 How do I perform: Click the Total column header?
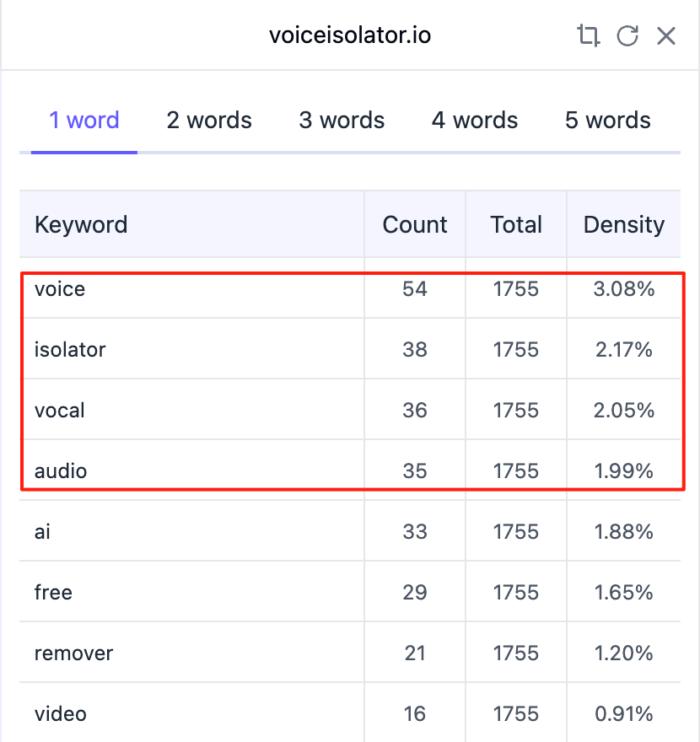[x=516, y=224]
